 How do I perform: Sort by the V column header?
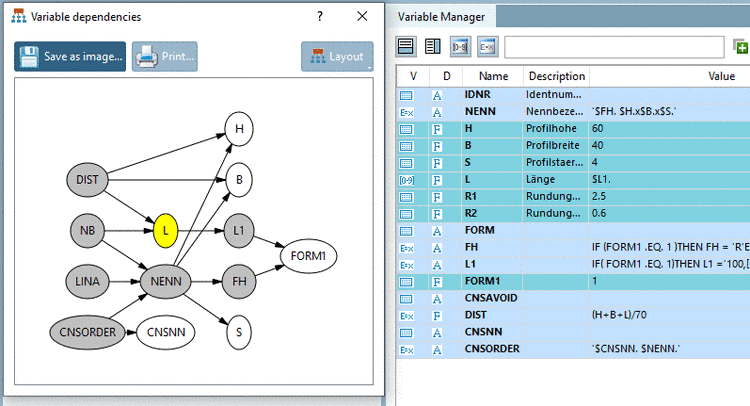pos(413,76)
